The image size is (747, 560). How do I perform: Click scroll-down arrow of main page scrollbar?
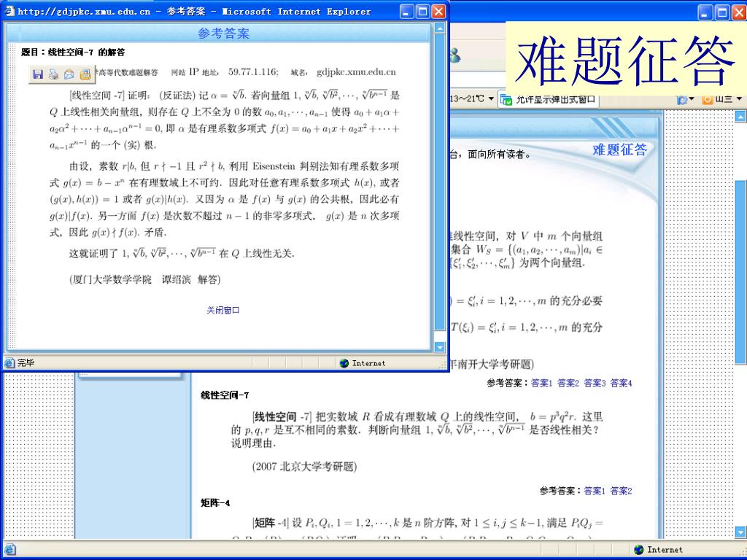(x=740, y=532)
